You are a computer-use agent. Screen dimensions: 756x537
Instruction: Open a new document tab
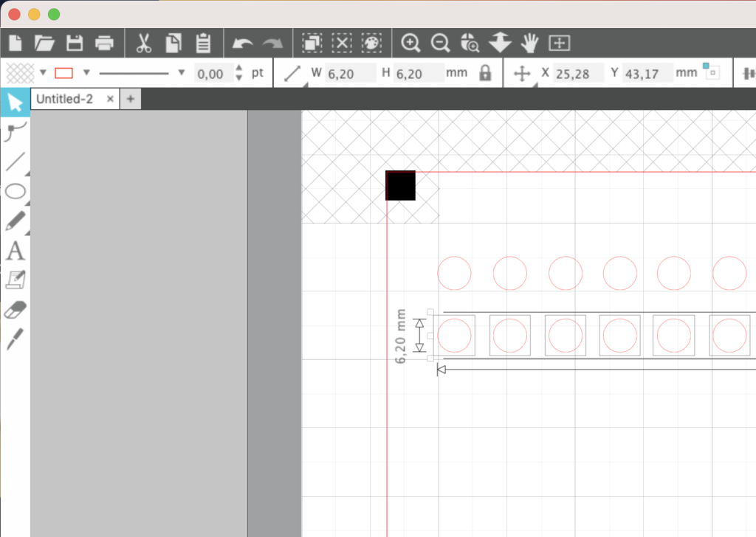pos(130,99)
